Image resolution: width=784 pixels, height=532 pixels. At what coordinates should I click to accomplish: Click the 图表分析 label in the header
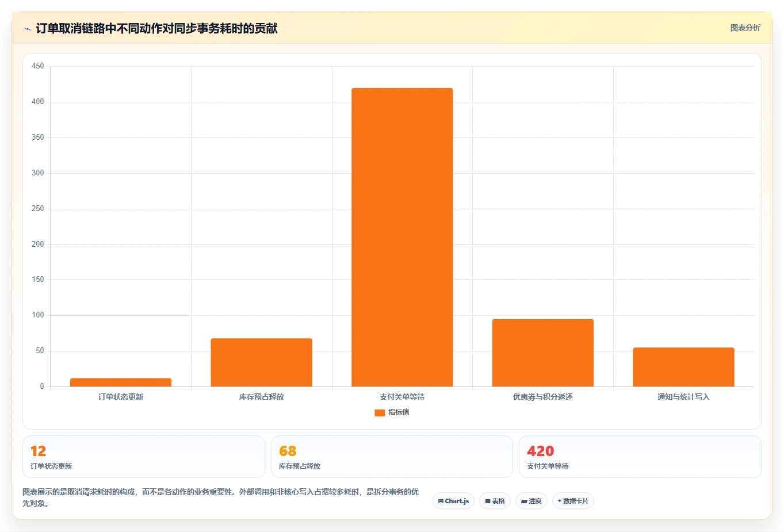745,28
